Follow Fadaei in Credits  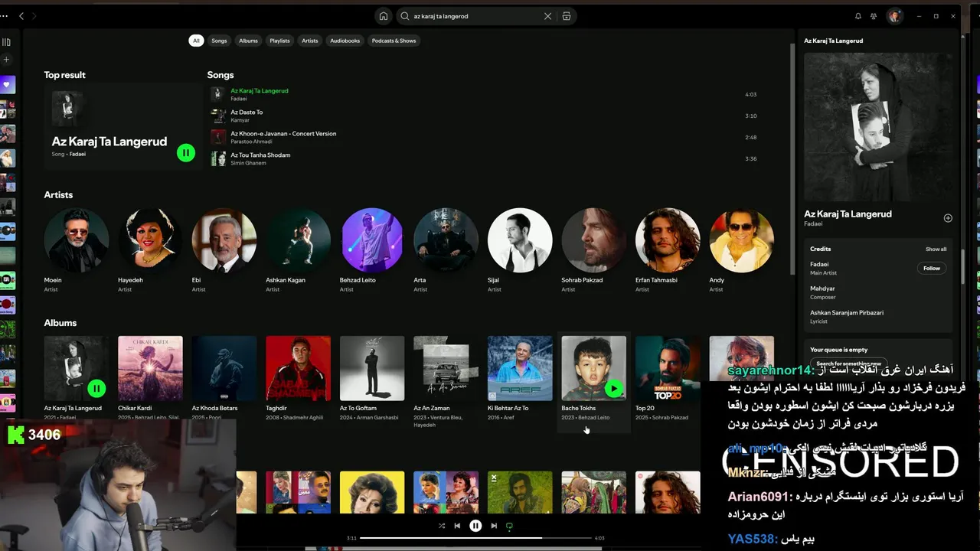(932, 269)
